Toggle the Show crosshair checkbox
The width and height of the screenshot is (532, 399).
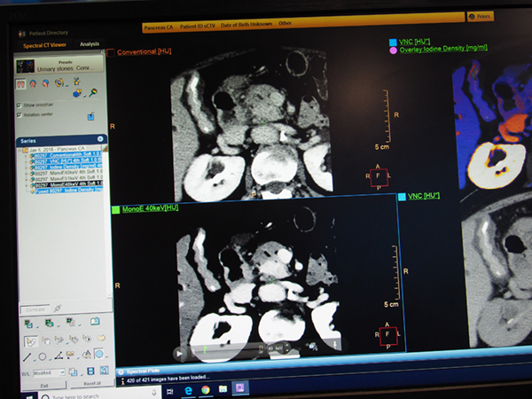coord(20,104)
